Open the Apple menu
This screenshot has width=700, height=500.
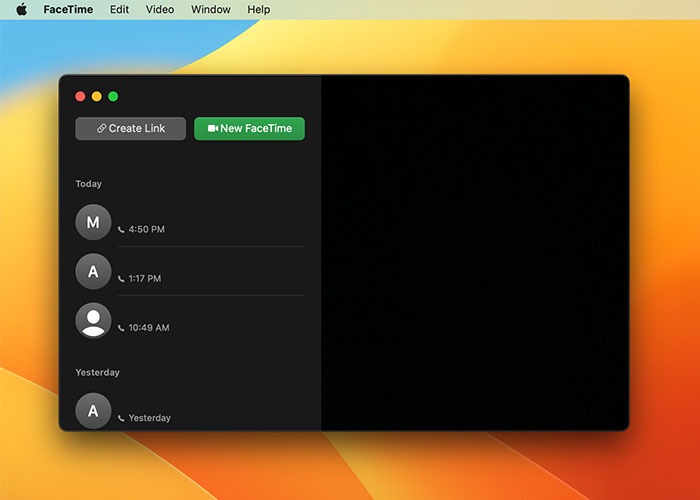(x=21, y=9)
